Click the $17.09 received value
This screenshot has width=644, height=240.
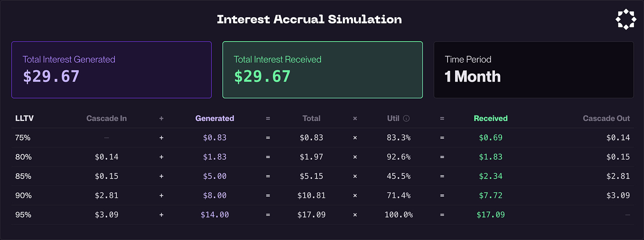coord(491,215)
